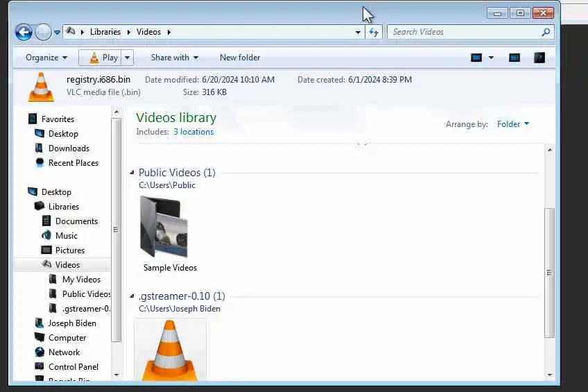Click navigation pane scroll down arrow

coord(116,375)
